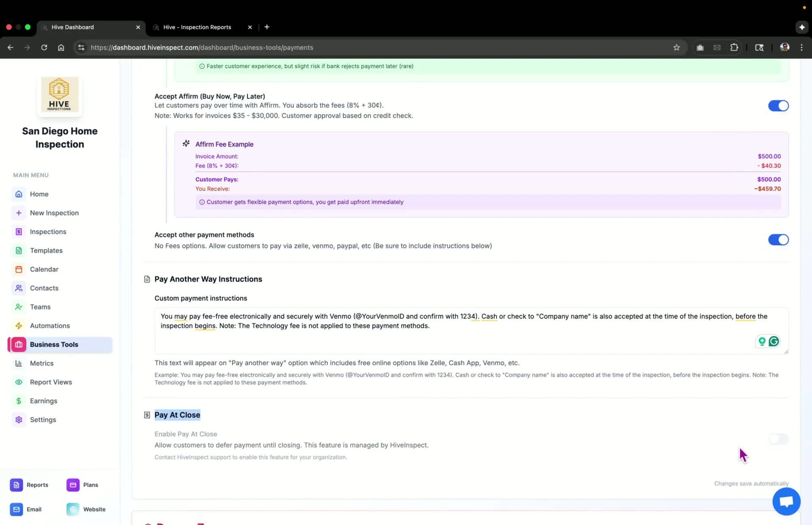Click the -$40.30 fee value
This screenshot has height=525, width=812.
pos(769,166)
